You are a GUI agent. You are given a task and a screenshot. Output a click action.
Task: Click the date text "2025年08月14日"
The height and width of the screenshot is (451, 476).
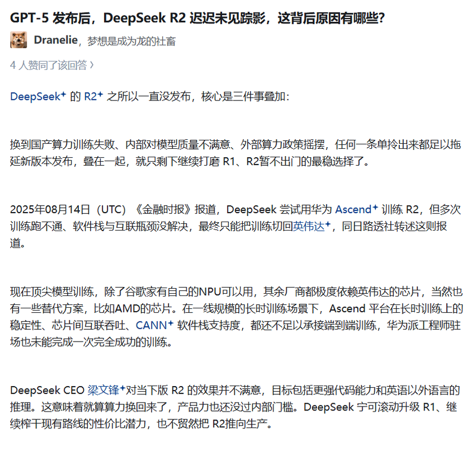tap(50, 209)
